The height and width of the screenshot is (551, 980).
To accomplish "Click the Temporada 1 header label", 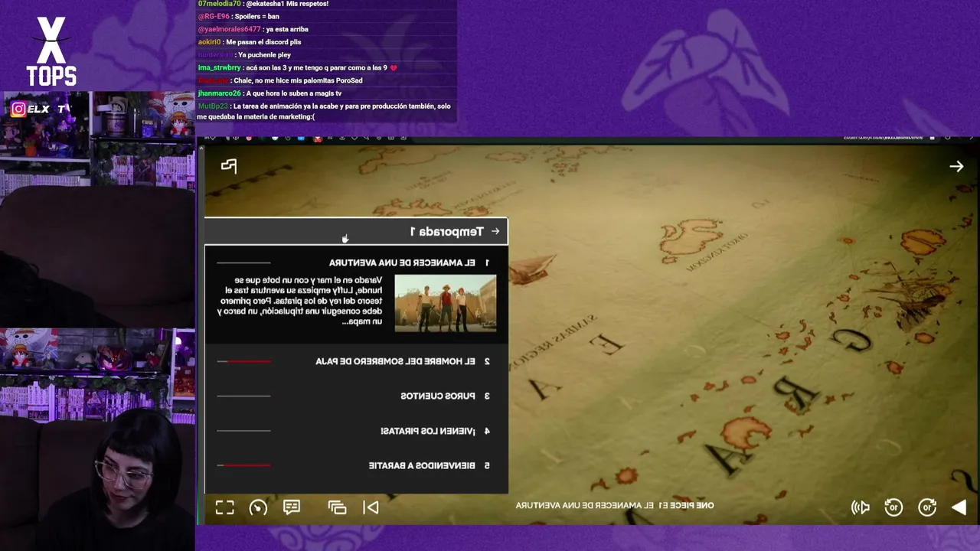I will point(446,231).
